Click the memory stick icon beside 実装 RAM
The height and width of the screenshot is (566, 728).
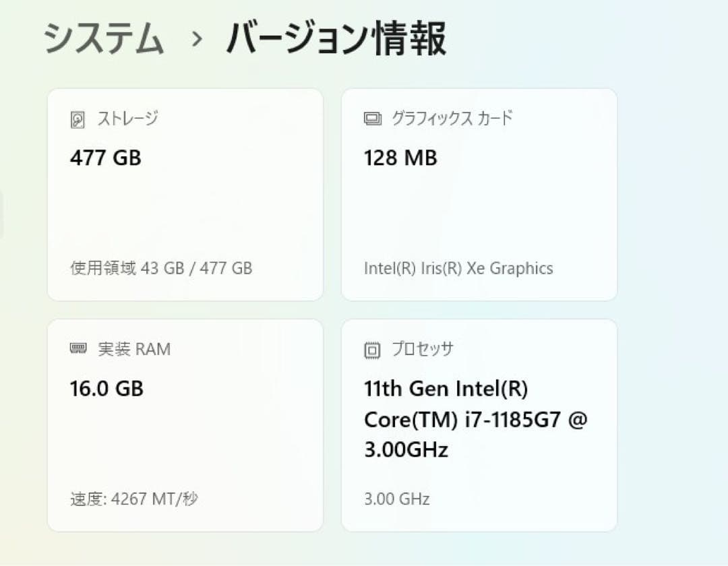coord(78,349)
